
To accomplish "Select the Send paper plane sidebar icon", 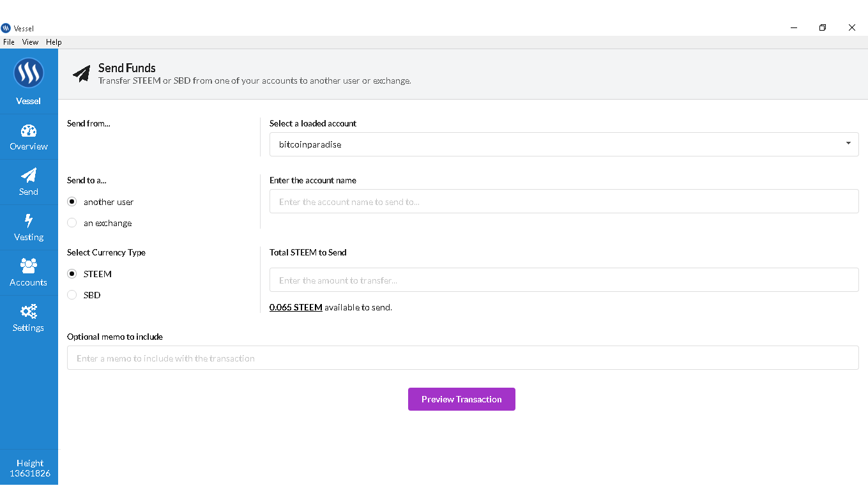I will click(29, 176).
